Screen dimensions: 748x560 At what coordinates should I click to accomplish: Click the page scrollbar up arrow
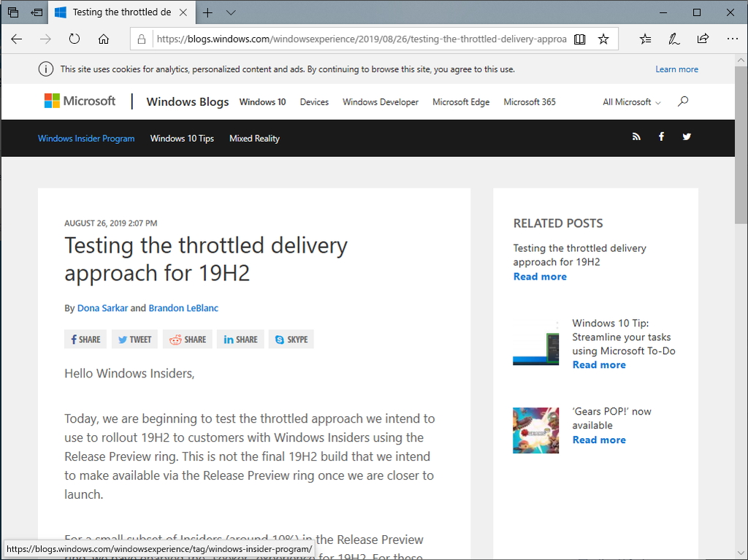(741, 61)
